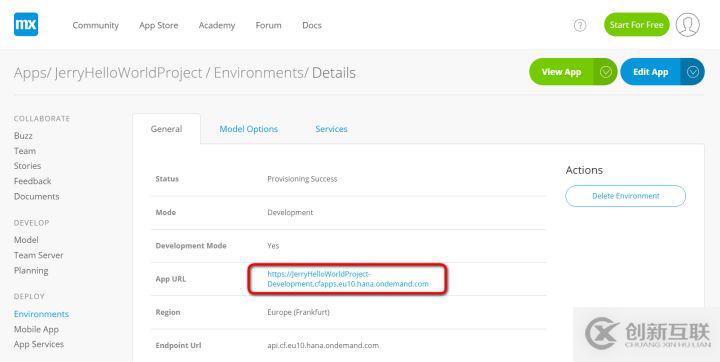720x362 pixels.
Task: Click the App URL row label
Action: [x=171, y=279]
